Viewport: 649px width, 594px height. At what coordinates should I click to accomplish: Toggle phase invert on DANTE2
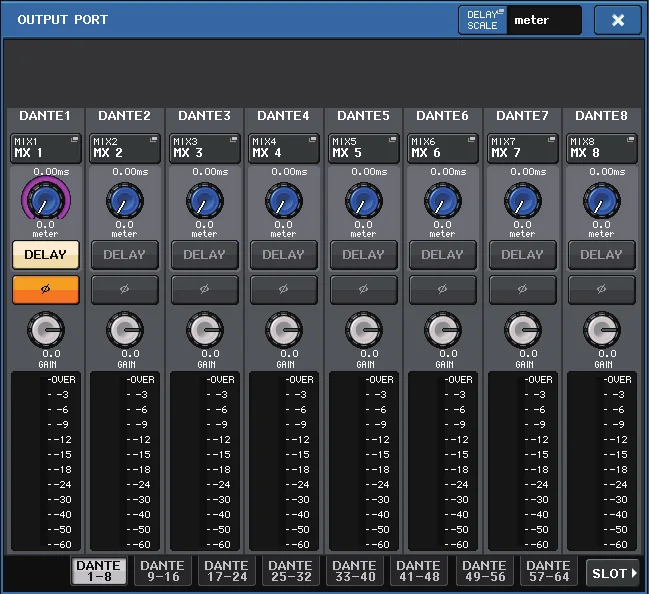pyautogui.click(x=125, y=289)
